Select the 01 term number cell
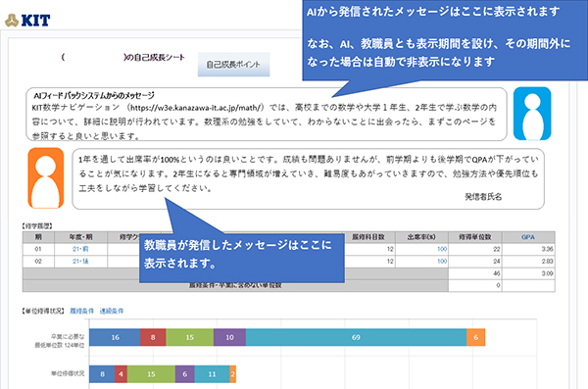The width and height of the screenshot is (588, 389). (38, 249)
